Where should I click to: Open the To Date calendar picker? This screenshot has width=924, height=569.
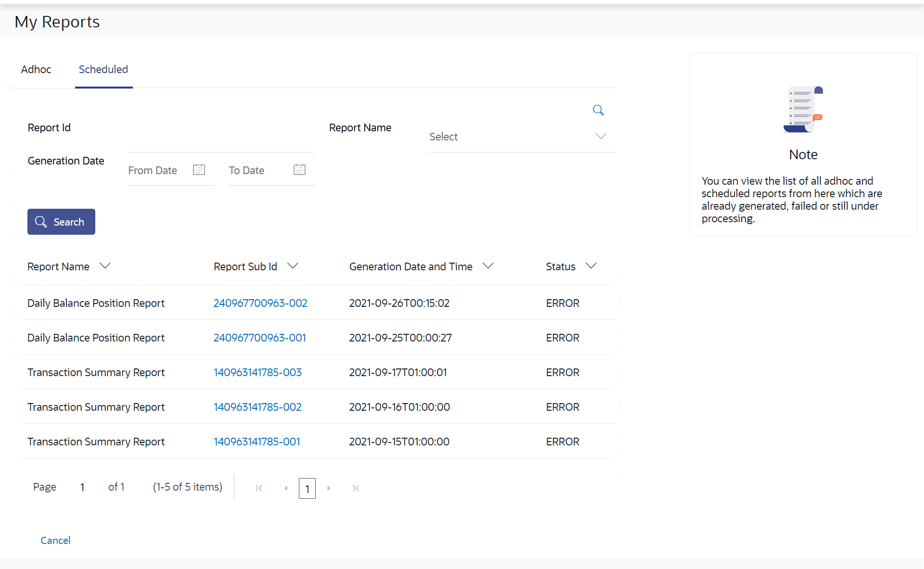299,170
